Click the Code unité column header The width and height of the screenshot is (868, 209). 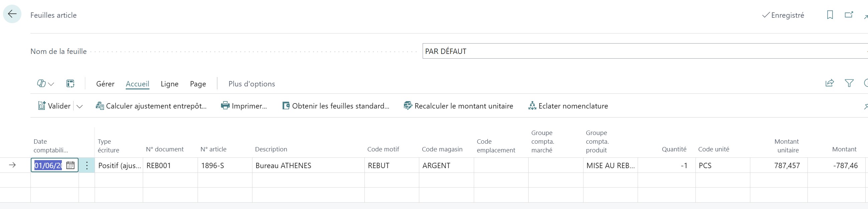pyautogui.click(x=713, y=149)
